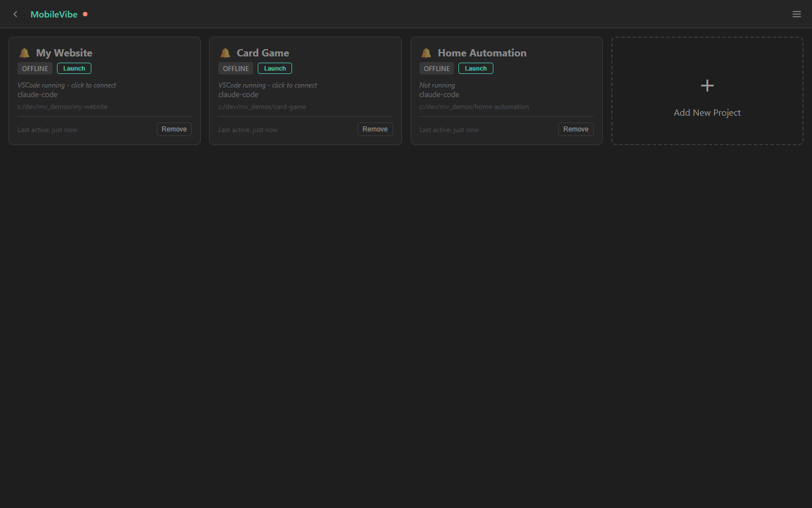Viewport: 812px width, 508px height.
Task: Click the MobileVibe title in the header
Action: [54, 14]
